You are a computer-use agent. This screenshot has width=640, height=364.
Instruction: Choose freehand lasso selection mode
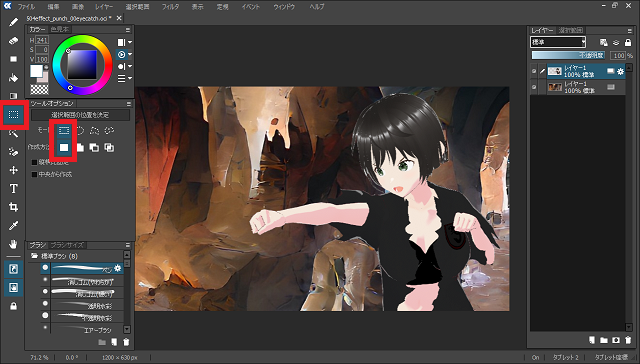point(109,130)
